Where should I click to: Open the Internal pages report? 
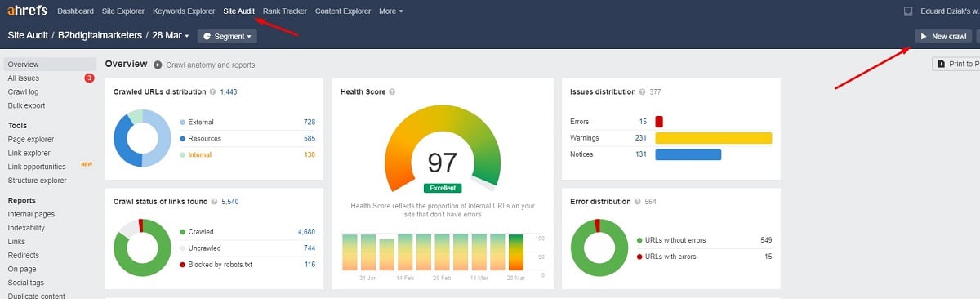(x=31, y=214)
